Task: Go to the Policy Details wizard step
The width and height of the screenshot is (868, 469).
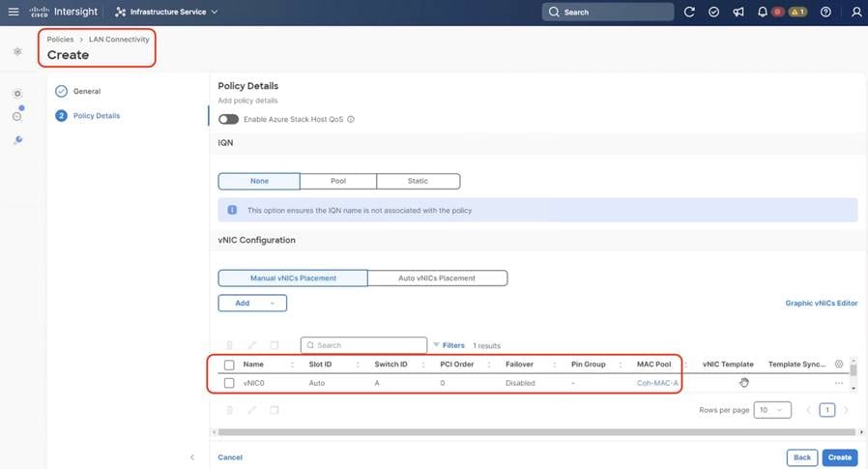Action: (97, 116)
